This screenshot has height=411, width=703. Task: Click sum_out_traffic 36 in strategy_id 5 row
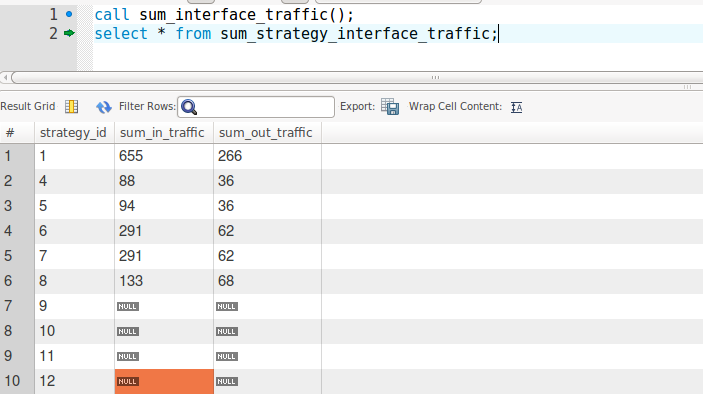tap(268, 206)
